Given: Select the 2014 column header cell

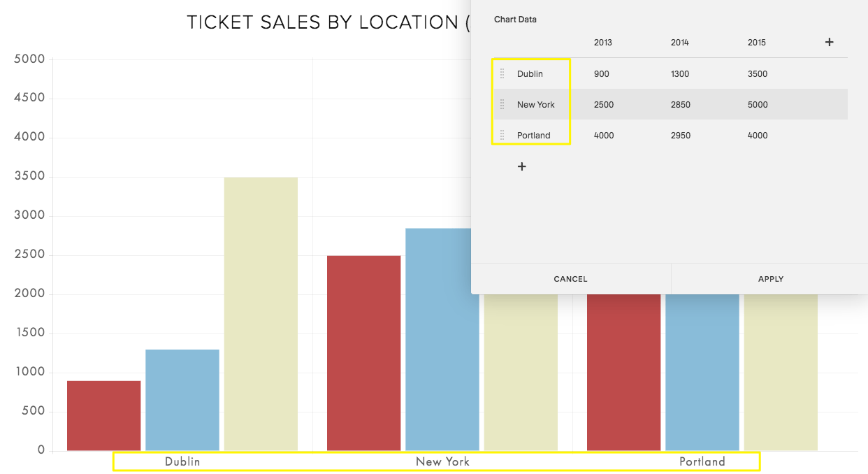Looking at the screenshot, I should pyautogui.click(x=680, y=42).
